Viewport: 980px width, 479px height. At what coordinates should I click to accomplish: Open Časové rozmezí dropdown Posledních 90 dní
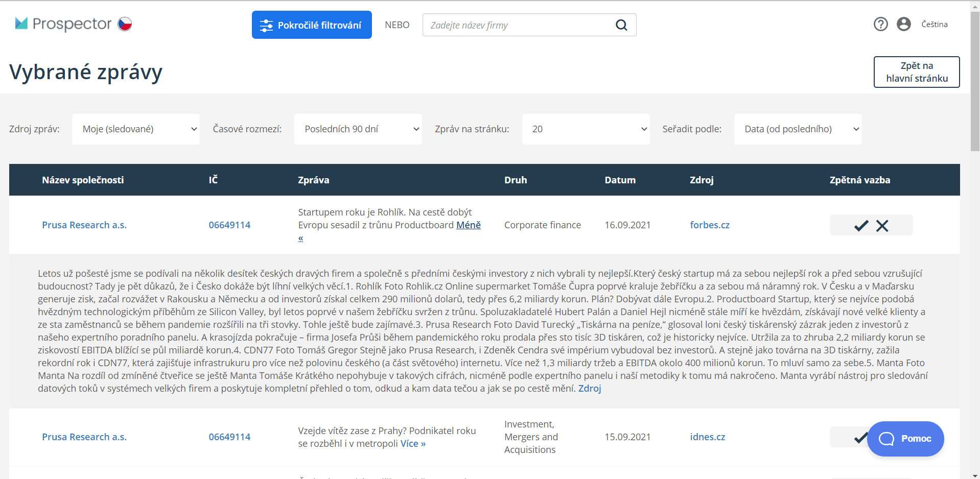(358, 129)
